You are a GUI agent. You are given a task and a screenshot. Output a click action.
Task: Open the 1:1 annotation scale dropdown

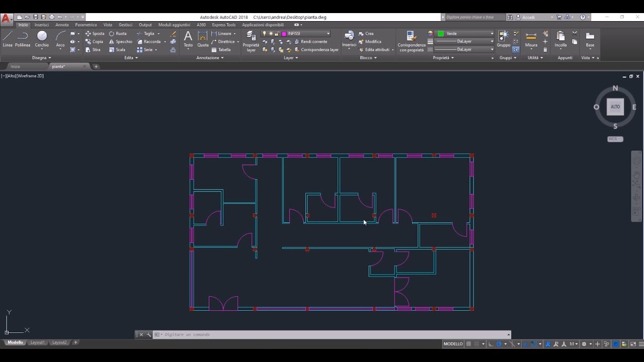574,344
